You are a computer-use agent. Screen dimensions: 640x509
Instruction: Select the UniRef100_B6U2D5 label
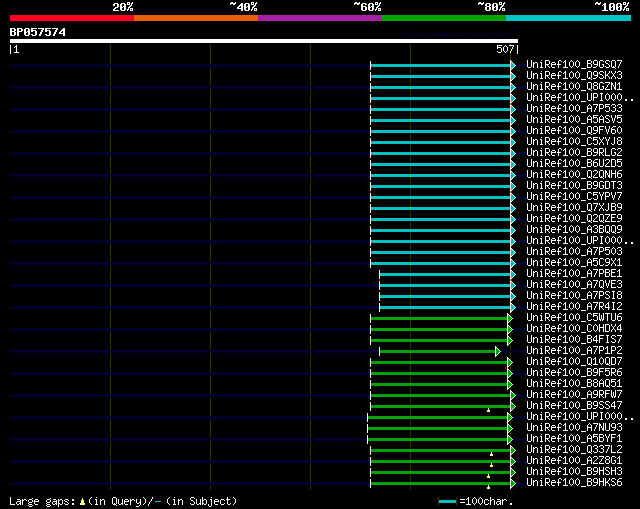pyautogui.click(x=574, y=164)
